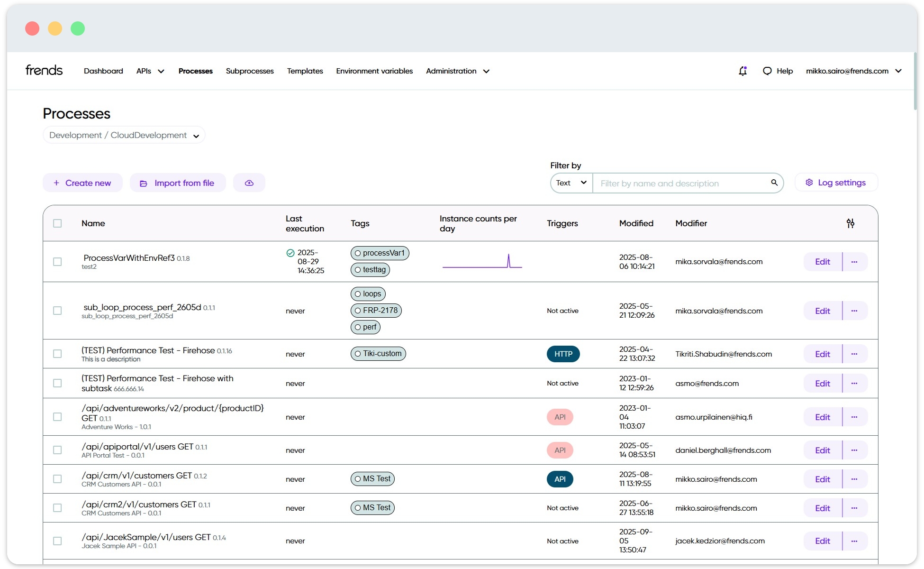The height and width of the screenshot is (569, 924).
Task: Open the Environment variables page
Action: (374, 71)
